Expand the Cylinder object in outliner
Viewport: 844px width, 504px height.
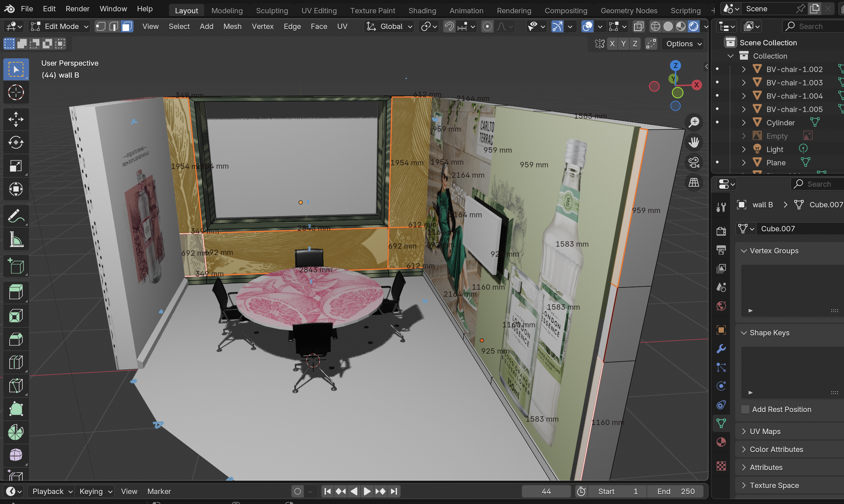pos(743,122)
